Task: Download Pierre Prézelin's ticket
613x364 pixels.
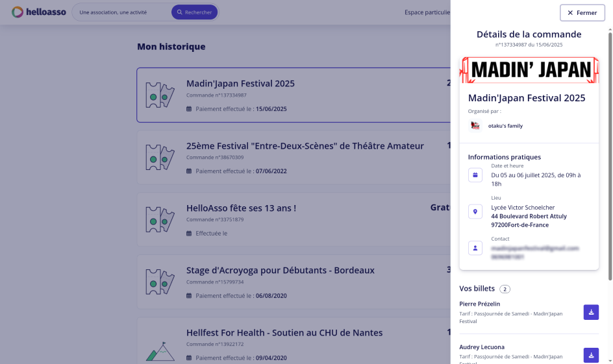Action: point(591,312)
